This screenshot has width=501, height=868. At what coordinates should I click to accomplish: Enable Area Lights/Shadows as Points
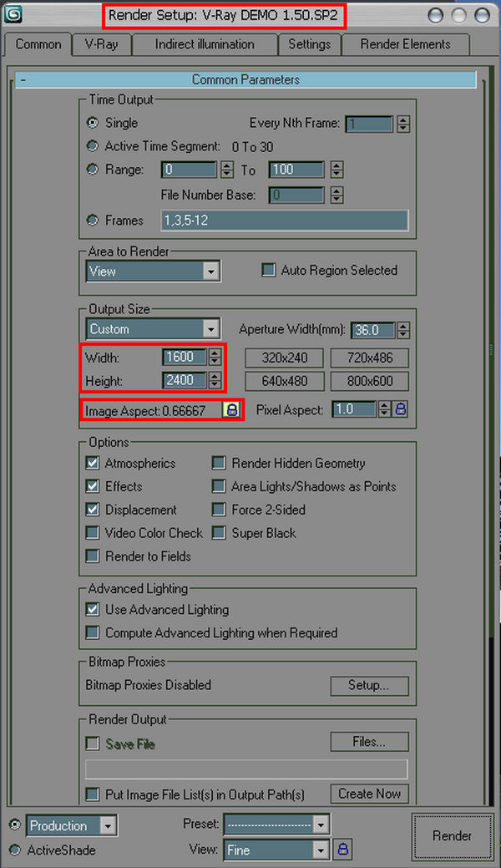pyautogui.click(x=220, y=486)
